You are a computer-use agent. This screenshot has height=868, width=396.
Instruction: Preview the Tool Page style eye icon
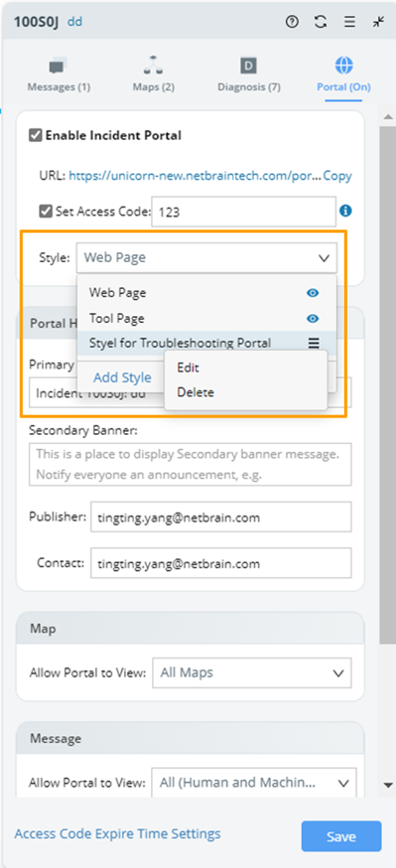313,319
